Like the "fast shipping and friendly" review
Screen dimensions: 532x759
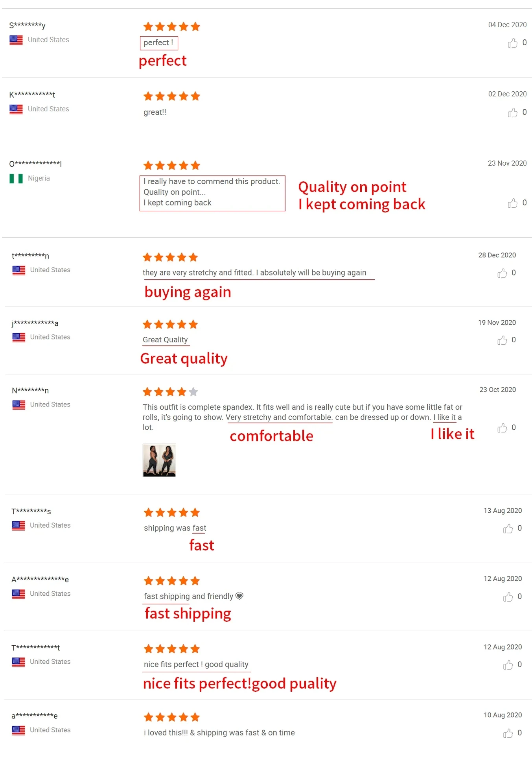tap(508, 597)
